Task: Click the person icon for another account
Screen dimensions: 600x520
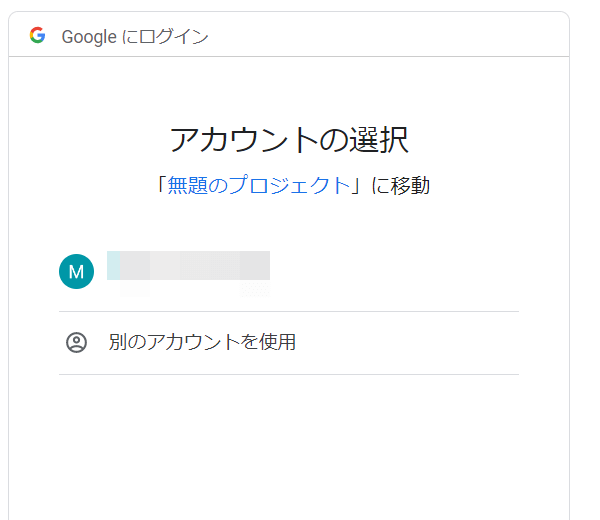Action: click(77, 342)
